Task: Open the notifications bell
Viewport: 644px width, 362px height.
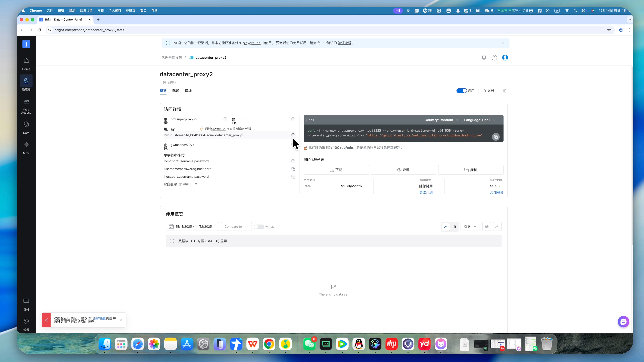Action: [x=484, y=57]
